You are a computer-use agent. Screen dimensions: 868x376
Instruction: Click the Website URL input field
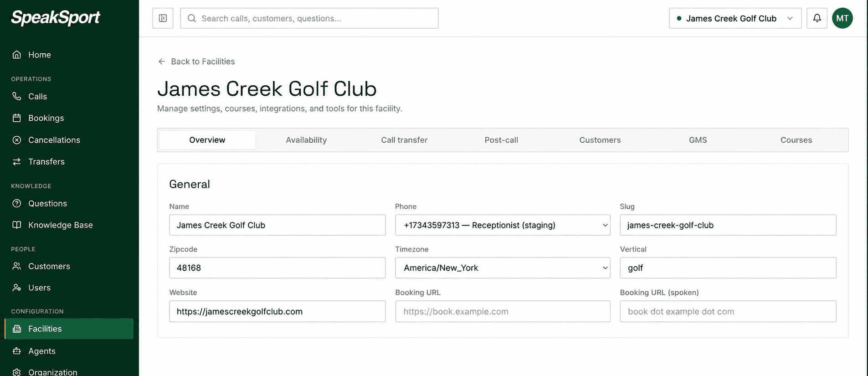[277, 311]
